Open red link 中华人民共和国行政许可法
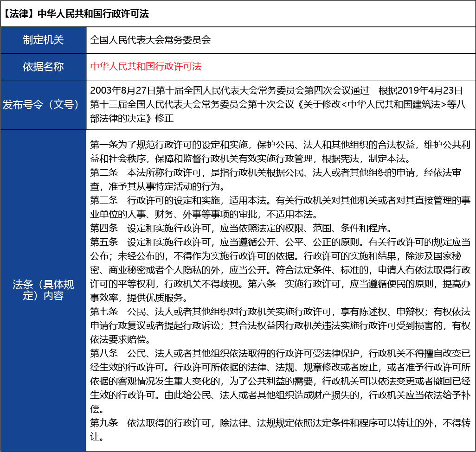Image resolution: width=476 pixels, height=452 pixels. pos(146,66)
